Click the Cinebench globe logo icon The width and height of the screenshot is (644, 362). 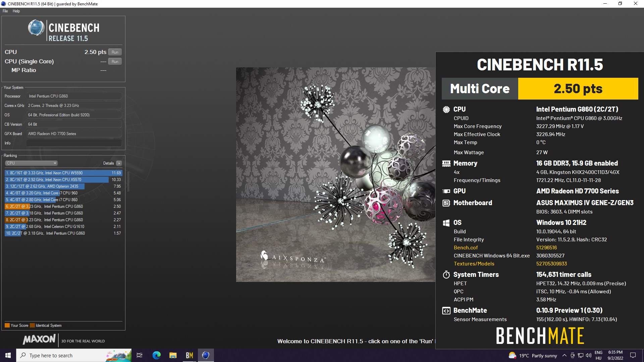click(36, 28)
